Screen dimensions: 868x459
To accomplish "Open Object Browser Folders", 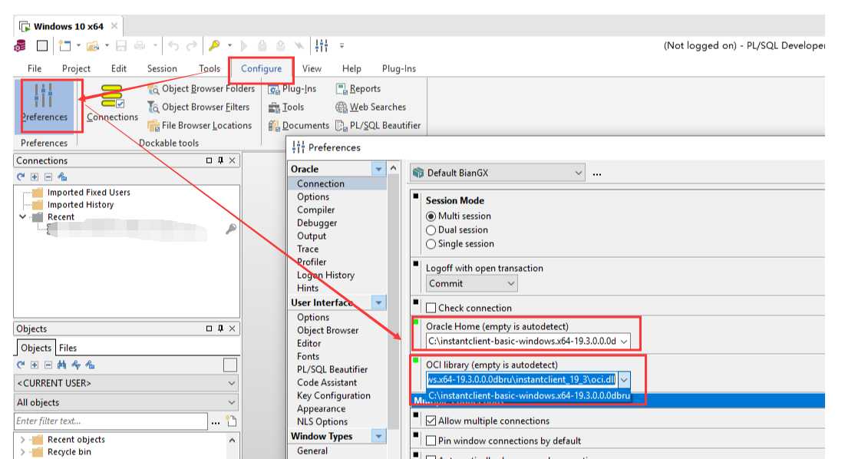I will point(202,88).
